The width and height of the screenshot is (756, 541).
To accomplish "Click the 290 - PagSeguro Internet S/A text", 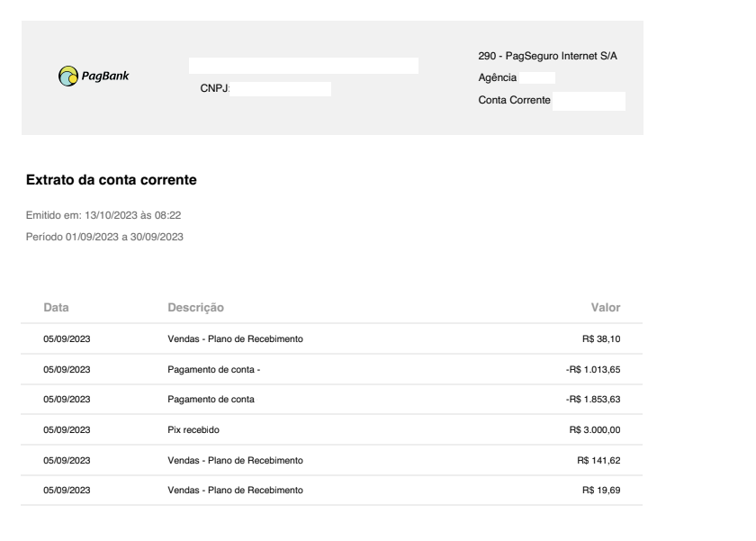I will point(547,56).
